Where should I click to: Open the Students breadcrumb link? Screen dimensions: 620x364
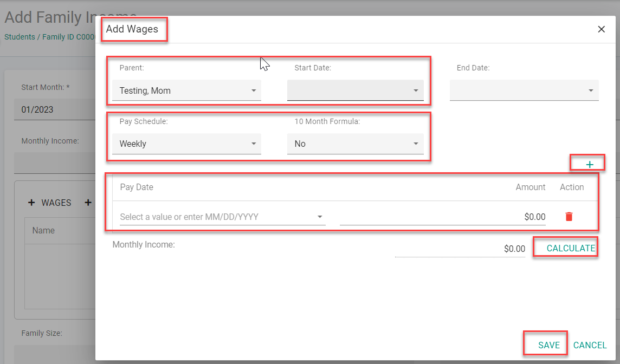pos(19,37)
